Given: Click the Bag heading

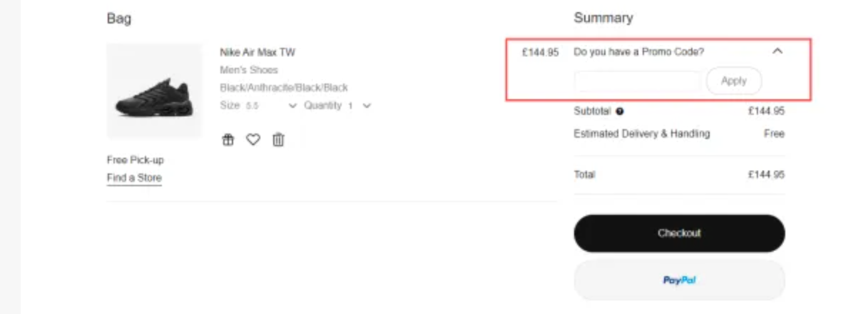Looking at the screenshot, I should [x=119, y=19].
